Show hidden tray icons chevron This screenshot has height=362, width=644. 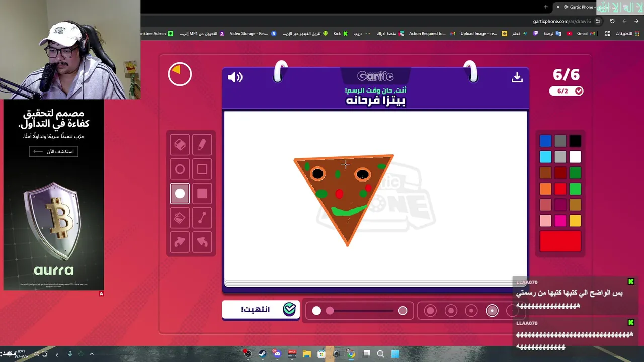[x=91, y=354]
